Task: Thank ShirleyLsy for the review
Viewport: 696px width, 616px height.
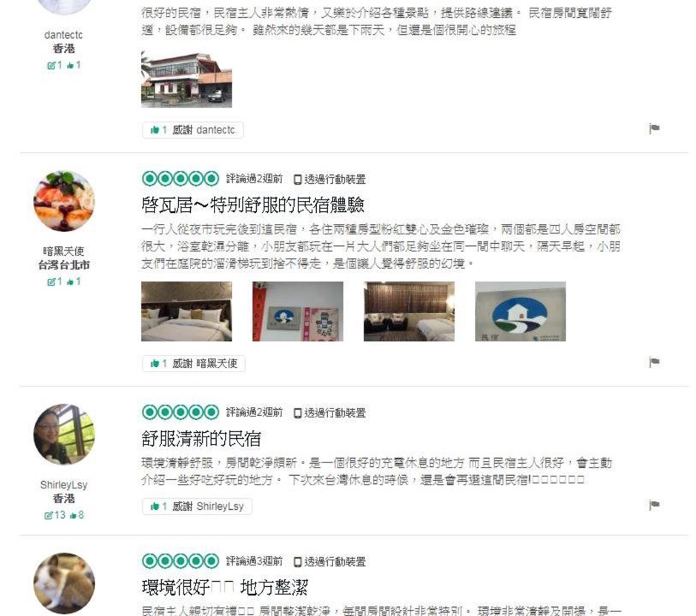Action: click(197, 506)
